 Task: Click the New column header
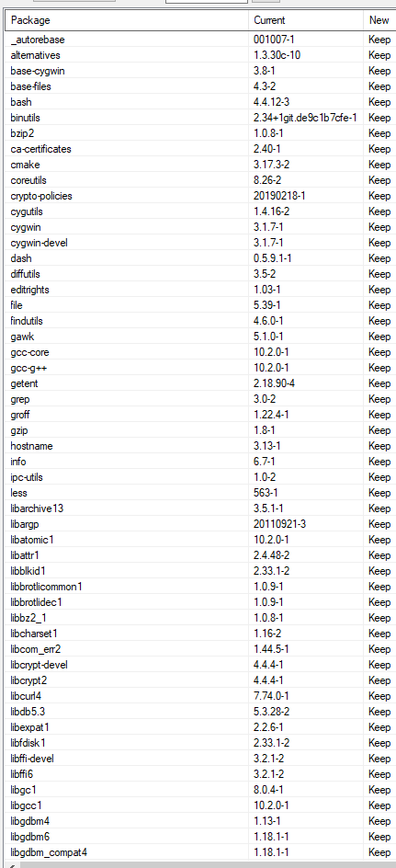coord(379,20)
